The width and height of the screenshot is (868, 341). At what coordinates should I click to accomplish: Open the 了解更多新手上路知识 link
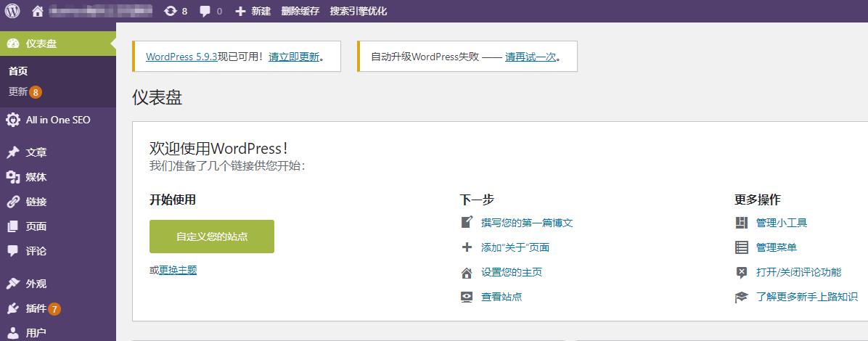[807, 297]
